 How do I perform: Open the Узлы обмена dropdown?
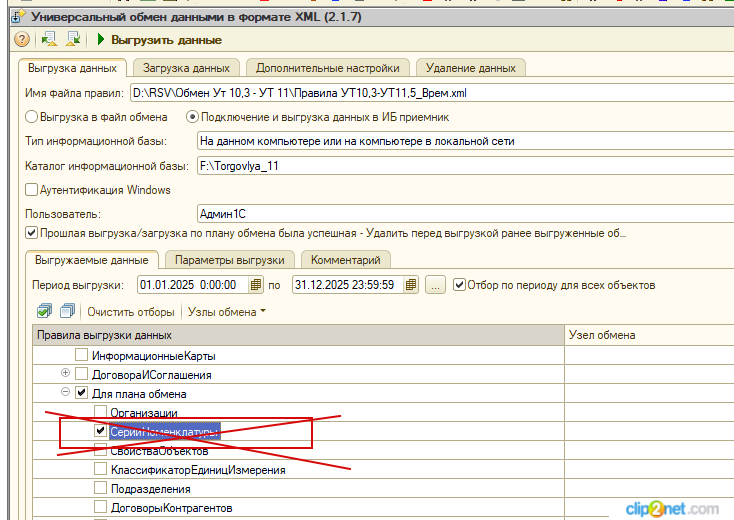pyautogui.click(x=227, y=312)
